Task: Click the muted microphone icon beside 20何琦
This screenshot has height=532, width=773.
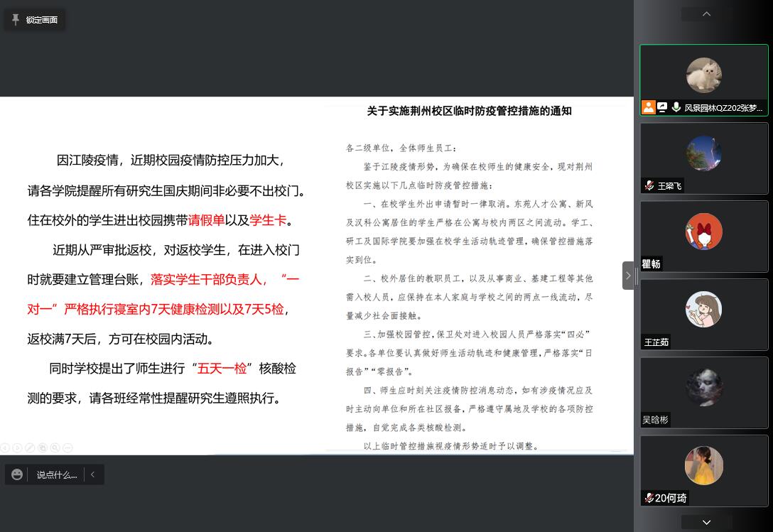Action: (x=649, y=498)
